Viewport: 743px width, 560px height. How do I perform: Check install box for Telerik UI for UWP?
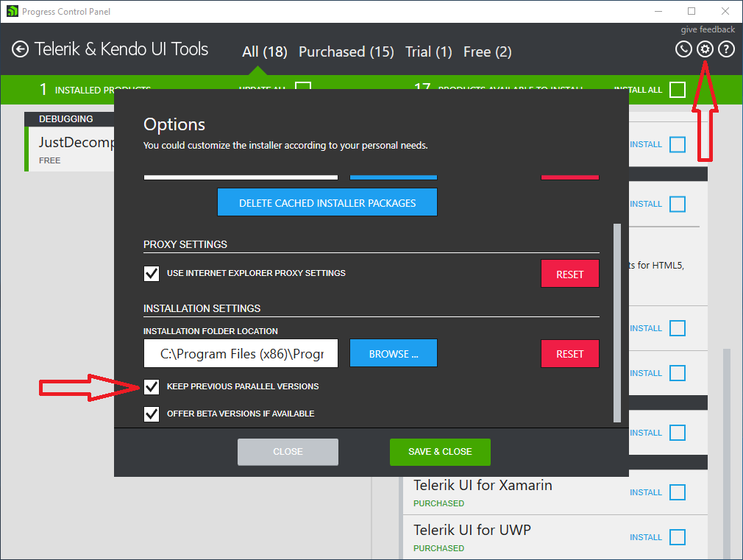point(677,537)
